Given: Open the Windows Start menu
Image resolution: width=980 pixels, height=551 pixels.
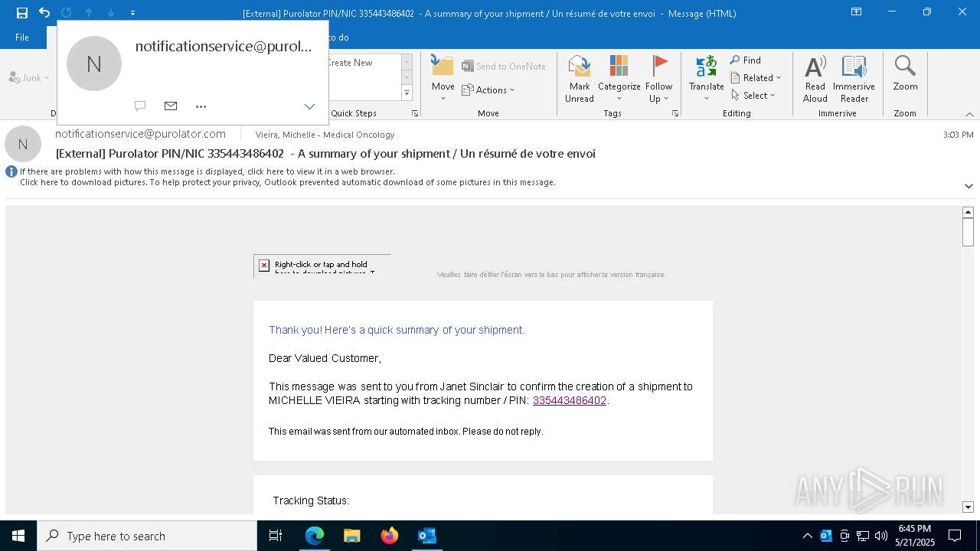Looking at the screenshot, I should tap(18, 536).
